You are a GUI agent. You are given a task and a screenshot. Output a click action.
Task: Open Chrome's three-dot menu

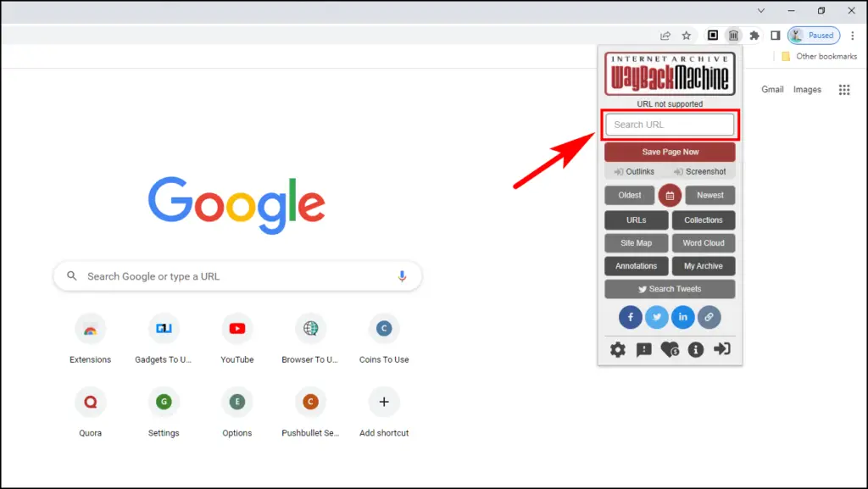click(853, 36)
